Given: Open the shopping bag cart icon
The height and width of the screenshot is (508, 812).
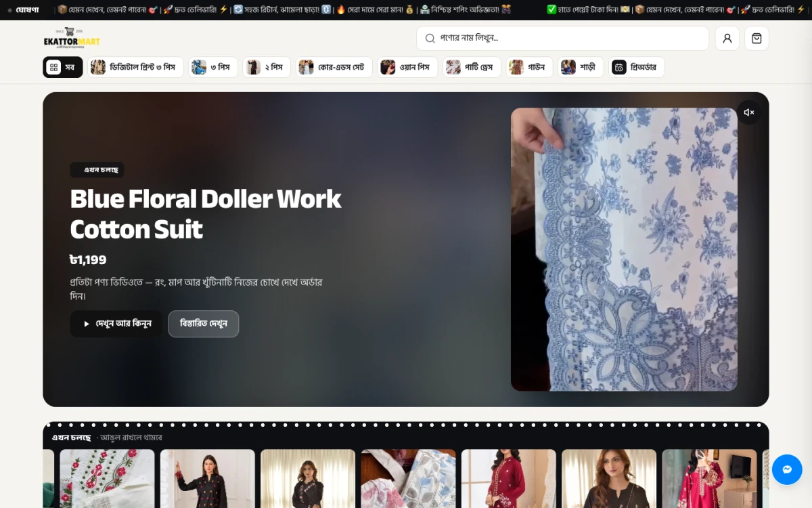Looking at the screenshot, I should click(x=757, y=39).
